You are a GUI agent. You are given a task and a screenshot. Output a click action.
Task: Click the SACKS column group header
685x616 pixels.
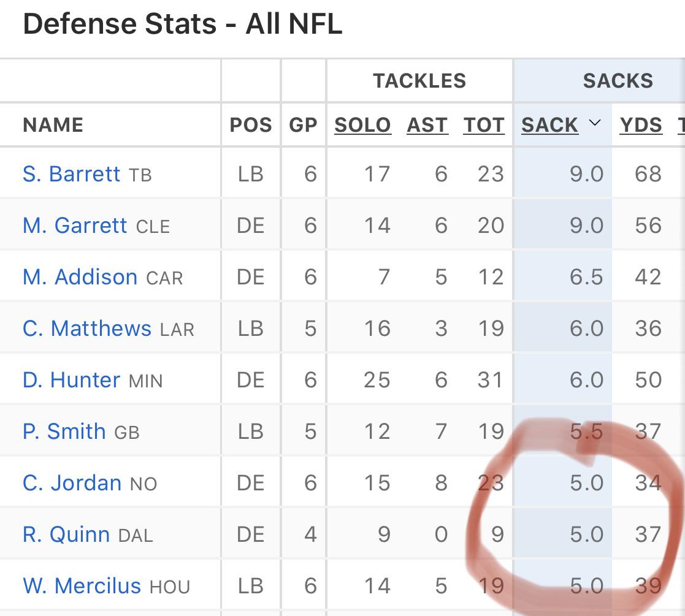tap(618, 80)
